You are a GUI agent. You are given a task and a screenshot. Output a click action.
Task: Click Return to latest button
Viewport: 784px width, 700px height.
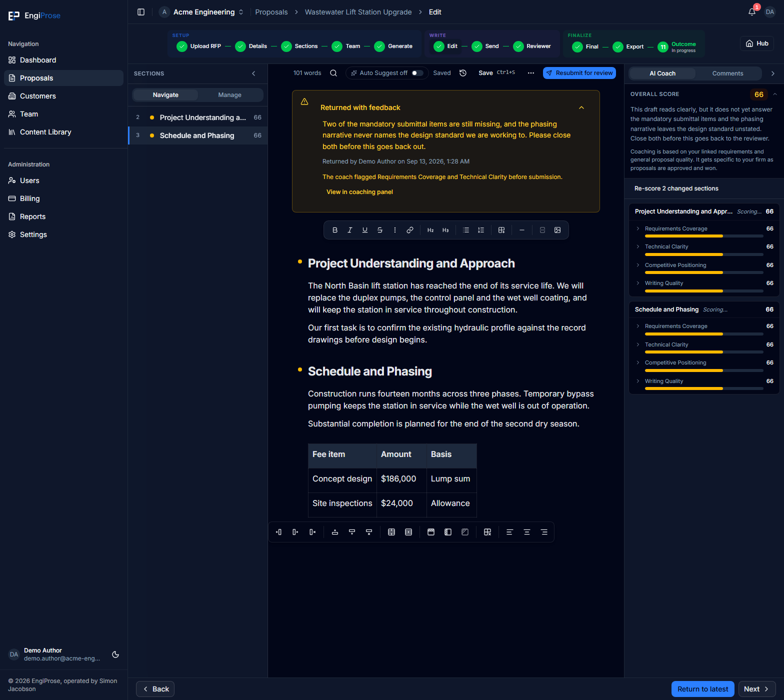click(703, 689)
